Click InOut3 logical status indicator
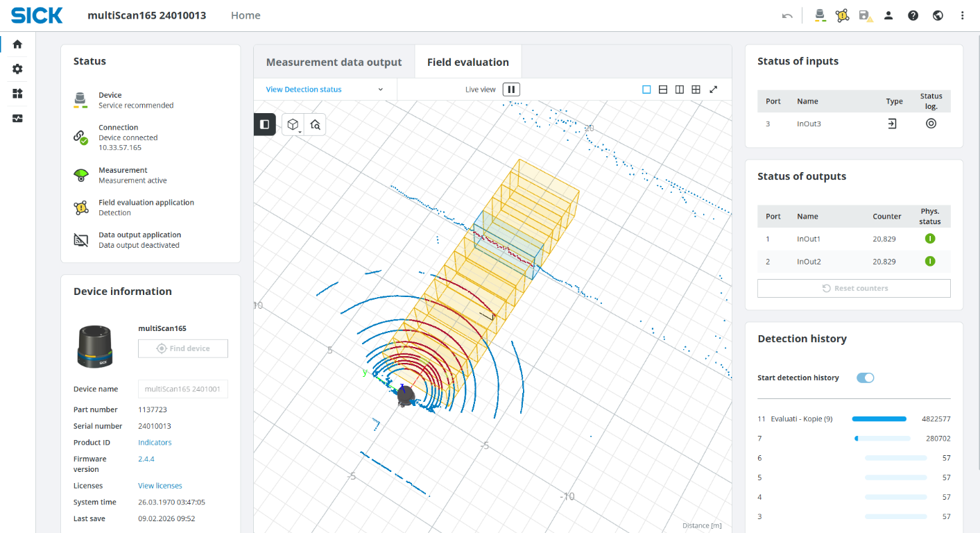Screen dimensions: 980x533 (931, 124)
